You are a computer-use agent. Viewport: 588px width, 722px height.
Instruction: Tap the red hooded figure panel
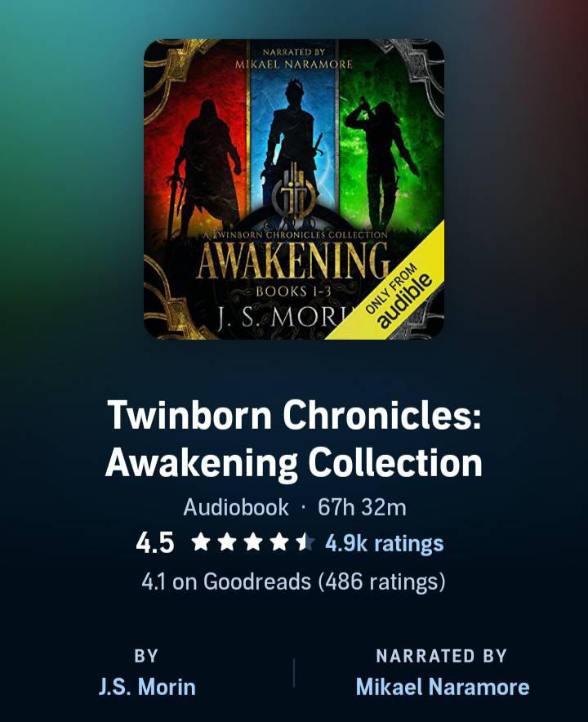pos(198,138)
